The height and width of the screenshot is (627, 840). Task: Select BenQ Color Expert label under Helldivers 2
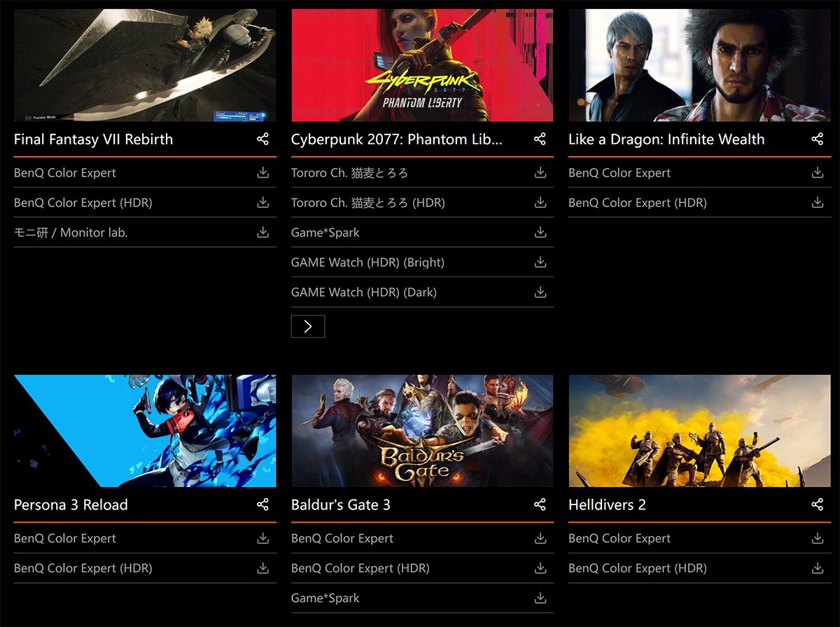619,538
